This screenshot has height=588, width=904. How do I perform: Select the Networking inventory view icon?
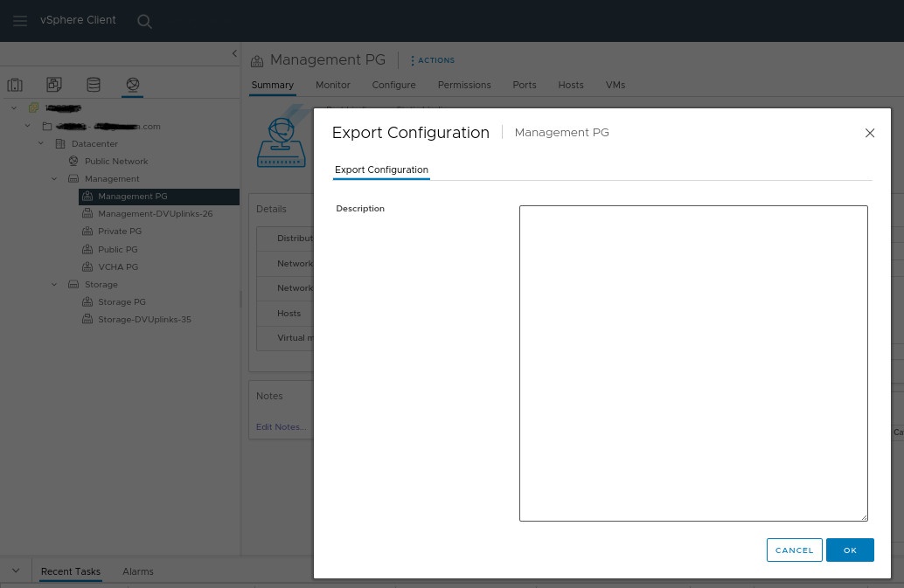coord(133,85)
